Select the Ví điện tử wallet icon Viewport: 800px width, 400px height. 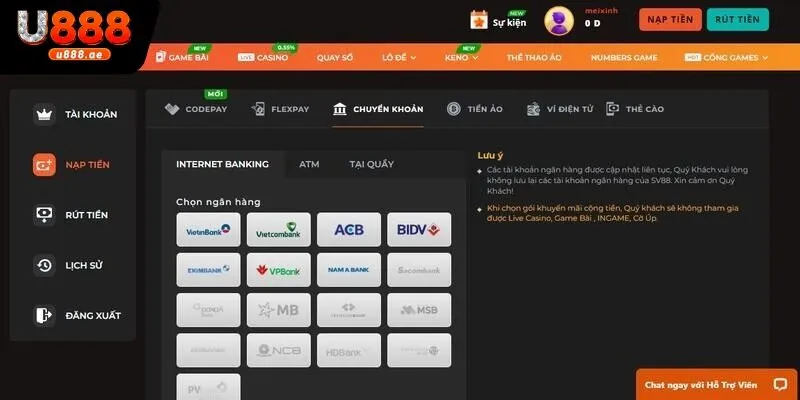(x=534, y=109)
